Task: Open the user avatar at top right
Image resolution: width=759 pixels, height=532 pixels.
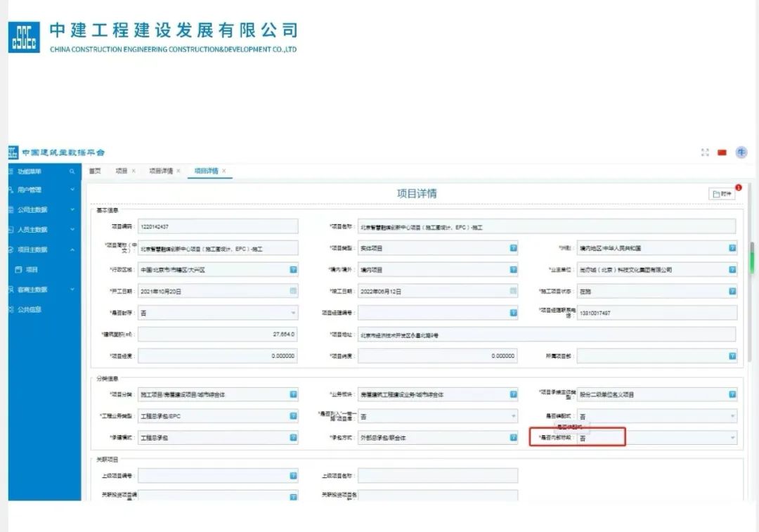Action: tap(741, 153)
